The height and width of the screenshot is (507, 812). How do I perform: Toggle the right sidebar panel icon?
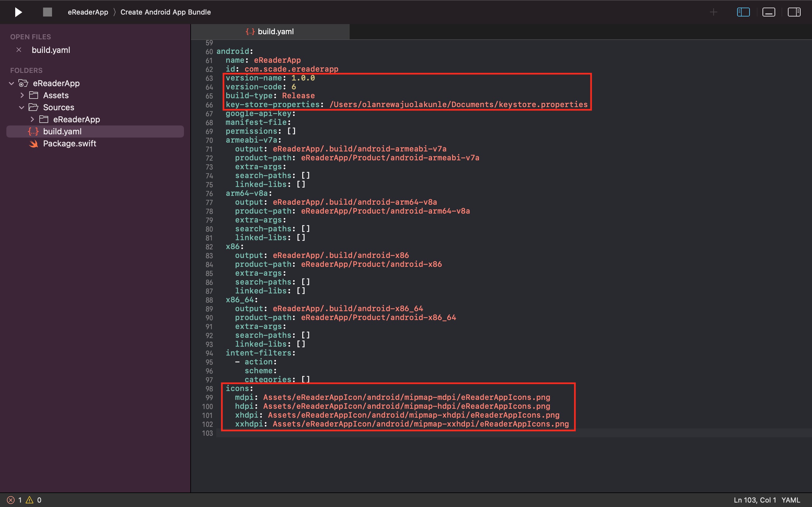click(x=794, y=12)
